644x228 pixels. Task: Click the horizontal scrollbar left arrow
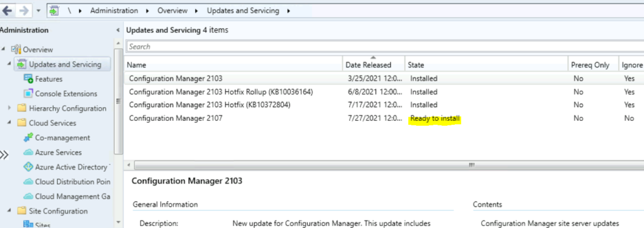click(129, 165)
